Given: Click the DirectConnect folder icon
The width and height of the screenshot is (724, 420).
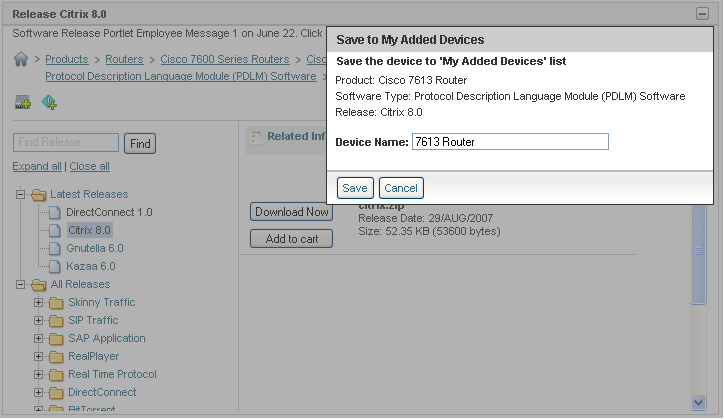Looking at the screenshot, I should pyautogui.click(x=56, y=393).
